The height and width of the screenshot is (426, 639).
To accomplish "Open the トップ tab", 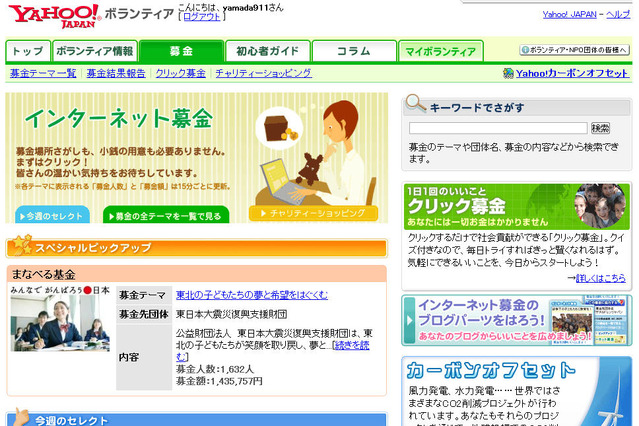I will pos(28,51).
